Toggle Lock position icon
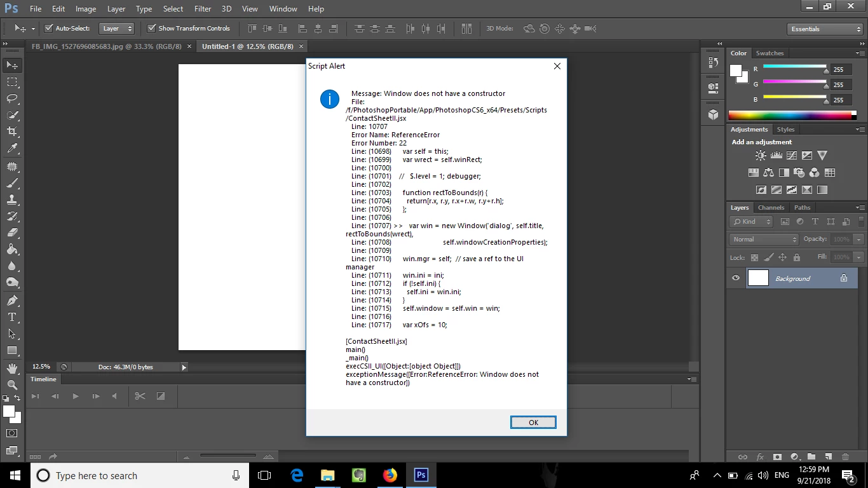The height and width of the screenshot is (488, 868). coord(782,257)
